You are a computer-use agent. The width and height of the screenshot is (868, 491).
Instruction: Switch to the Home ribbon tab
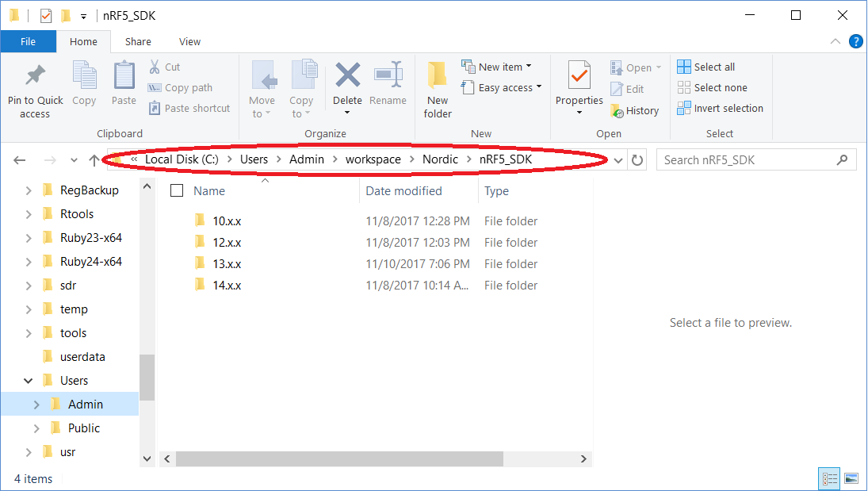tap(83, 41)
